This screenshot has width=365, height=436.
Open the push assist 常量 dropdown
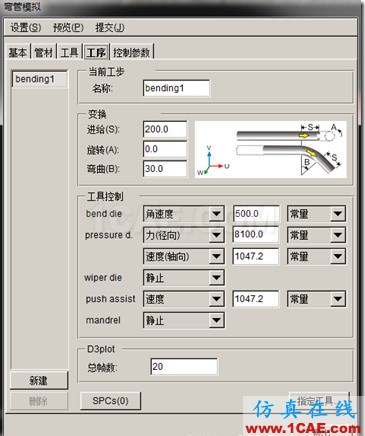316,299
